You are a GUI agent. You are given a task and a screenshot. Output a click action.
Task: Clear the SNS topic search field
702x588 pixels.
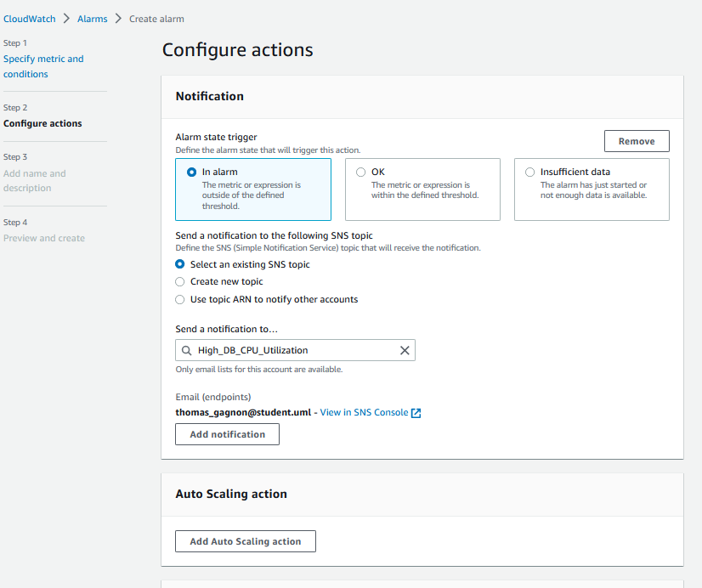coord(405,350)
